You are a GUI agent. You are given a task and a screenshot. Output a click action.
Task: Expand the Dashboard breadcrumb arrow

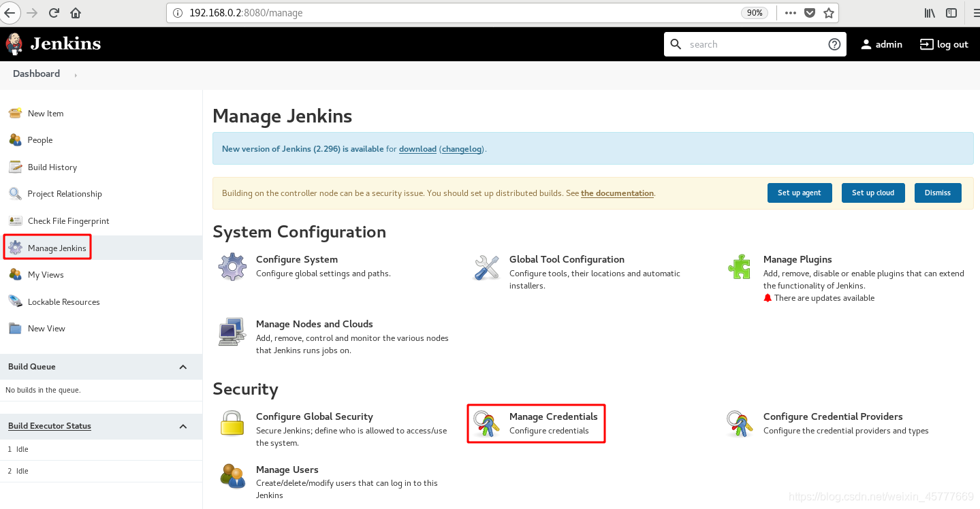tap(76, 75)
